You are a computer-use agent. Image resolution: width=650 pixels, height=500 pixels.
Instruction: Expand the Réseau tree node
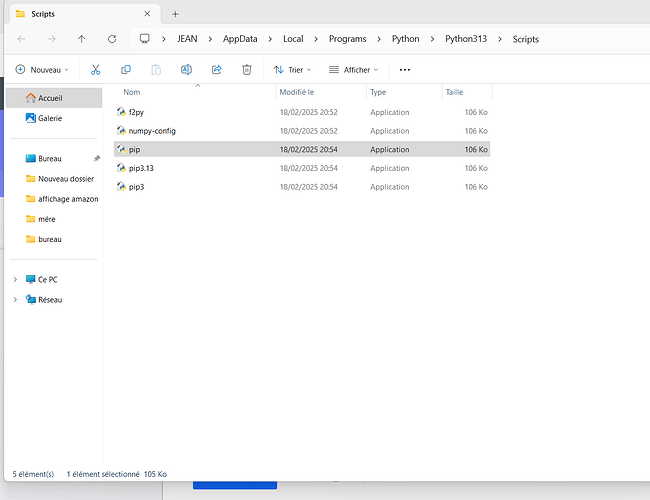click(x=15, y=299)
